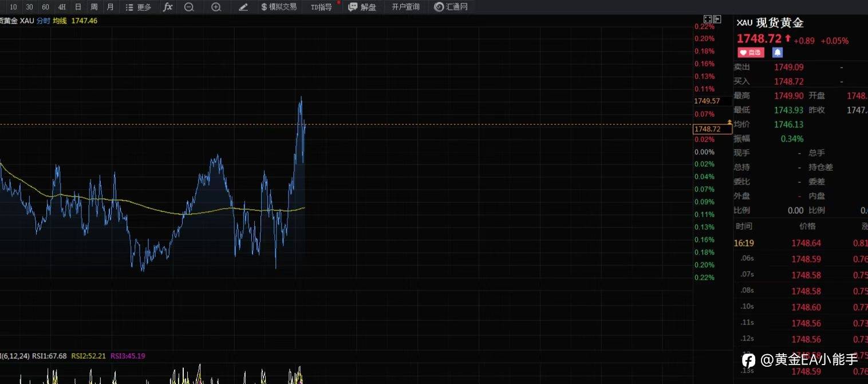
Task: Click the 分时 chart label
Action: coord(44,21)
